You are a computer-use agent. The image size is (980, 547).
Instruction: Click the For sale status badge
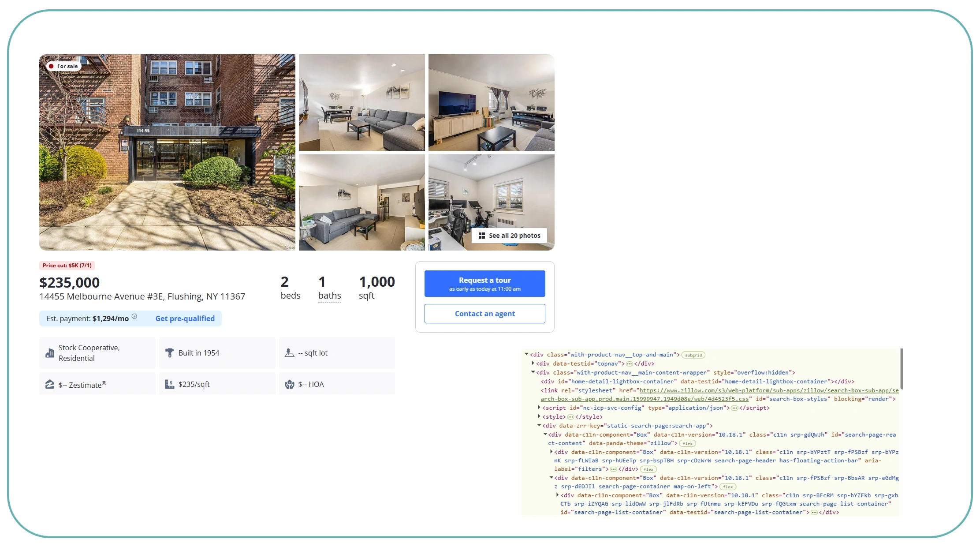click(x=63, y=66)
